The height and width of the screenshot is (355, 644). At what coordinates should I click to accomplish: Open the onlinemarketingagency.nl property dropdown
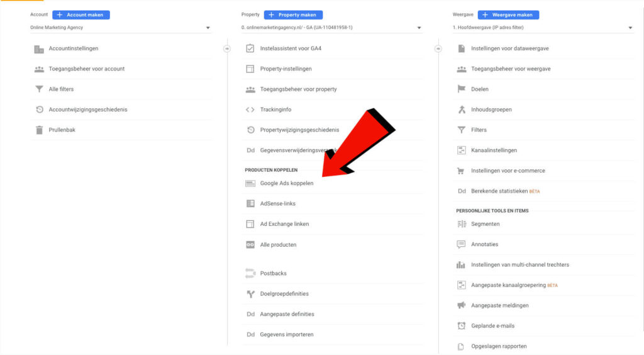331,28
